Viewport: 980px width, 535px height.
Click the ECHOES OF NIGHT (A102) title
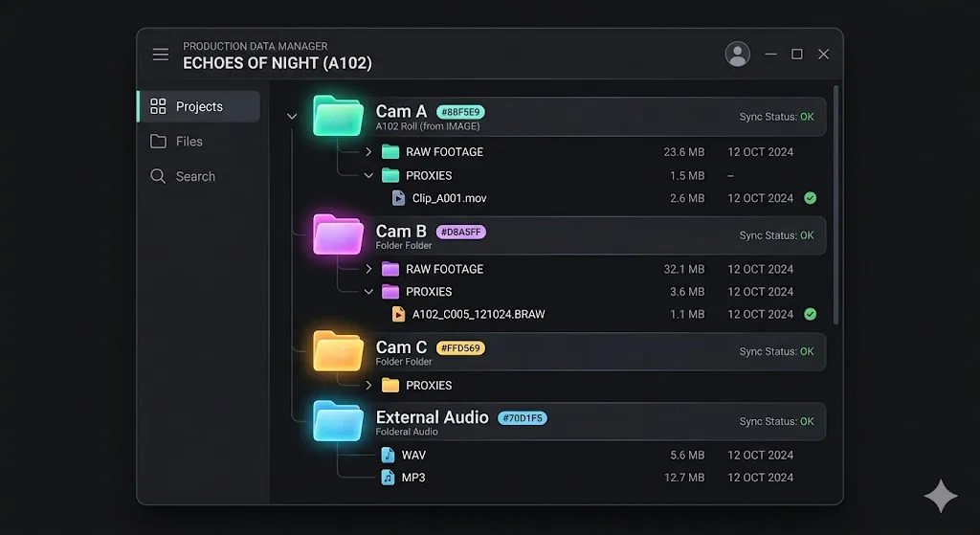click(277, 63)
